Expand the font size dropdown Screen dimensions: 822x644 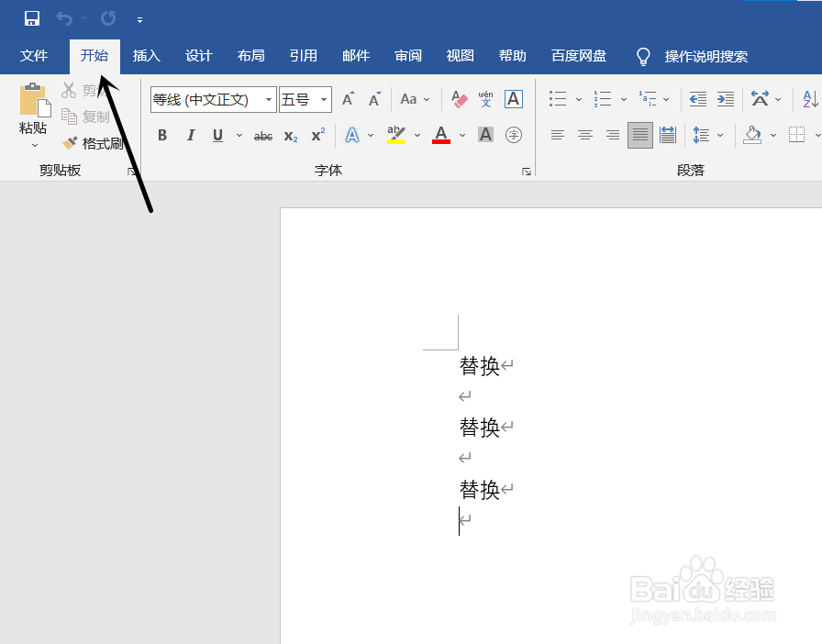click(x=323, y=99)
